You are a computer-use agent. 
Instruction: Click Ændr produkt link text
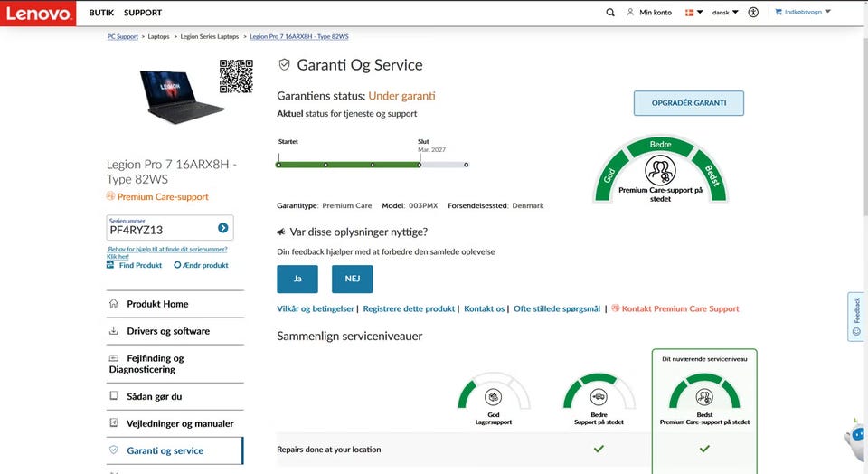coord(205,265)
